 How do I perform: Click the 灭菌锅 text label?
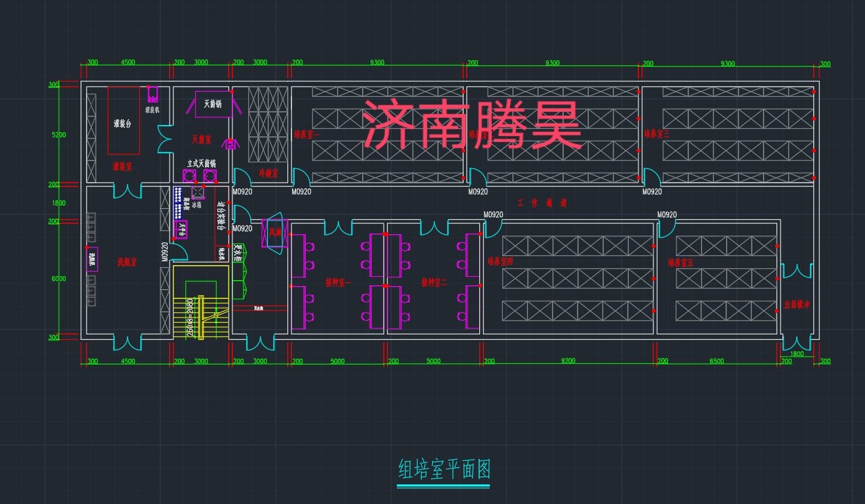pyautogui.click(x=213, y=103)
